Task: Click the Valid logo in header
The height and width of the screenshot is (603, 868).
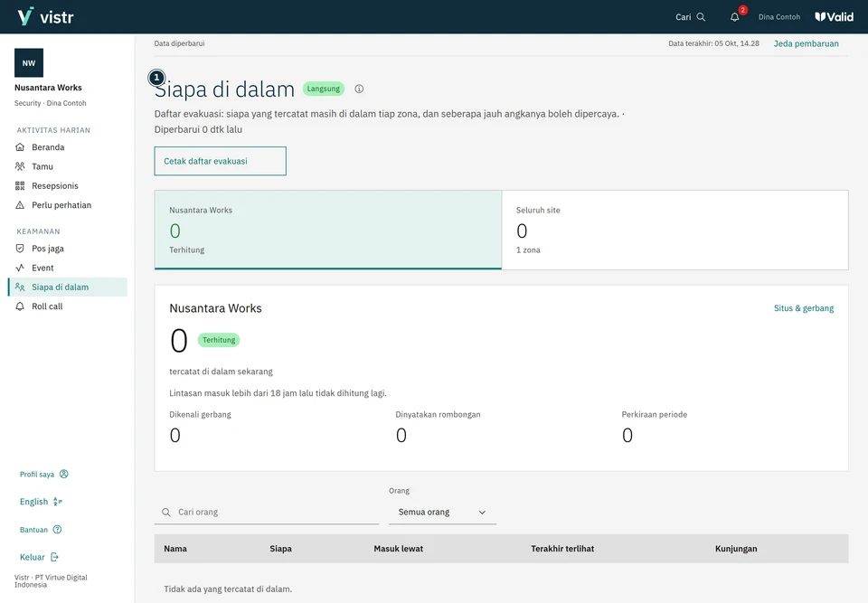Action: (835, 16)
